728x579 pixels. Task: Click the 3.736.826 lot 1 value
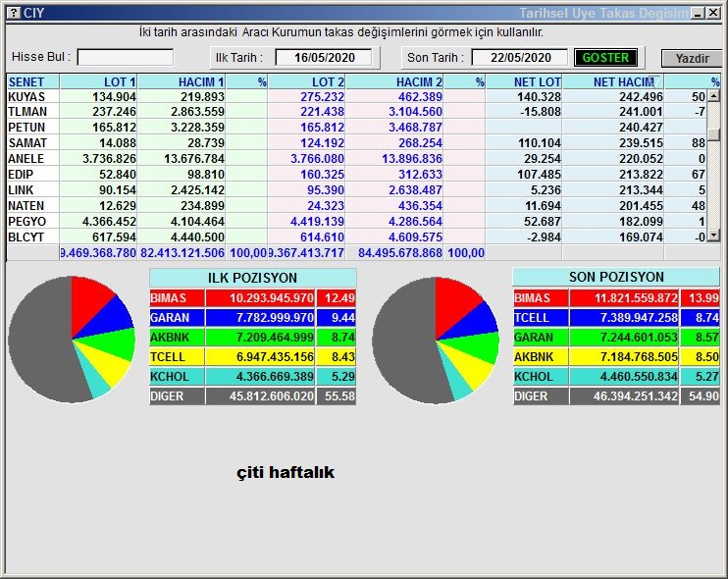coord(109,159)
